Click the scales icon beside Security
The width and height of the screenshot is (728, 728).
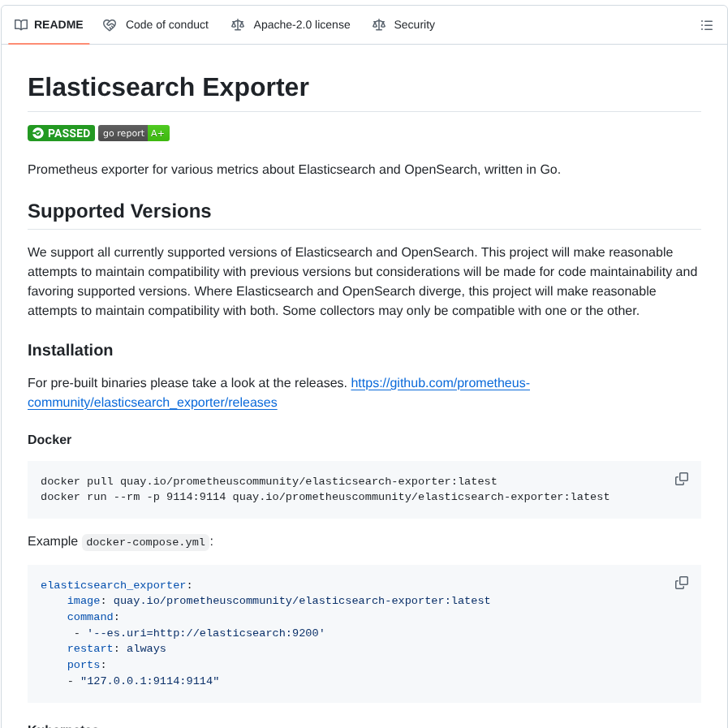point(378,24)
